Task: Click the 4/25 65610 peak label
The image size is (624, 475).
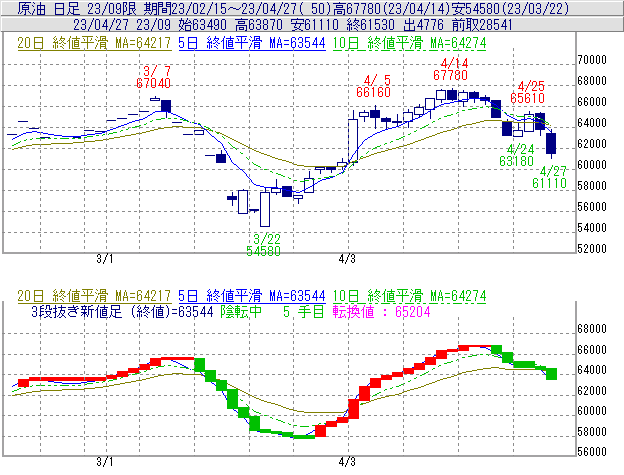Action: pyautogui.click(x=527, y=92)
